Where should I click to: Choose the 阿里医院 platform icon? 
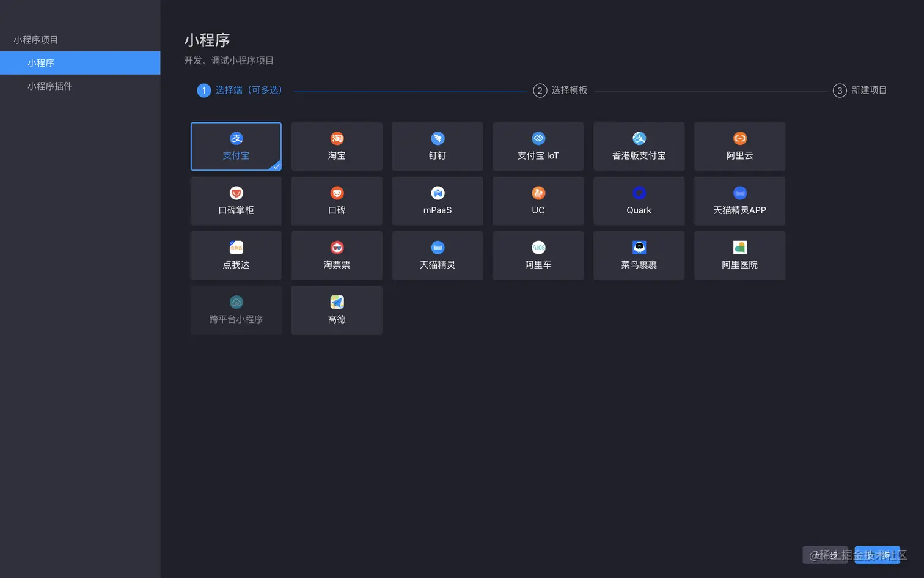click(x=740, y=248)
